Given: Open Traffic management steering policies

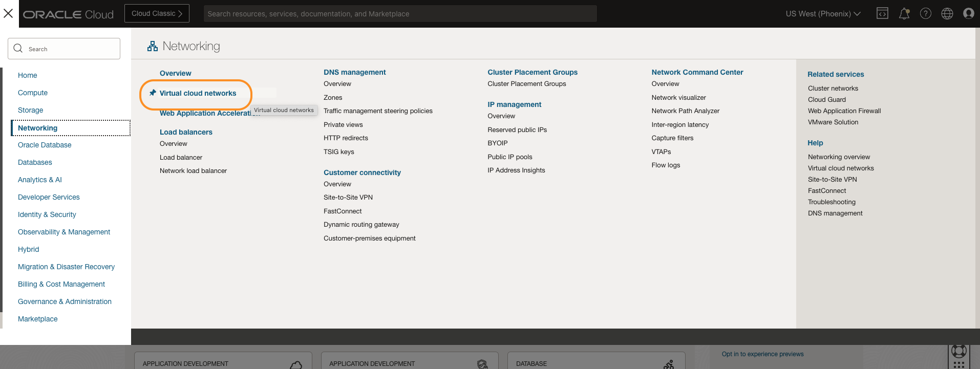Looking at the screenshot, I should coord(378,111).
